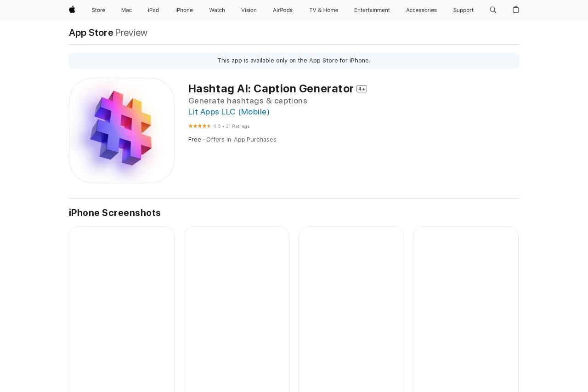The height and width of the screenshot is (392, 588).
Task: Open the shopping bag icon
Action: click(x=516, y=10)
